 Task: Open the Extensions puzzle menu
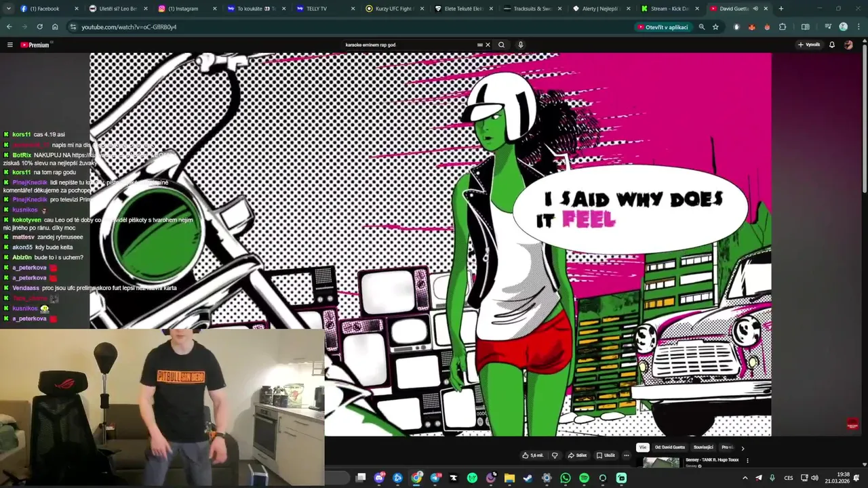click(x=783, y=27)
